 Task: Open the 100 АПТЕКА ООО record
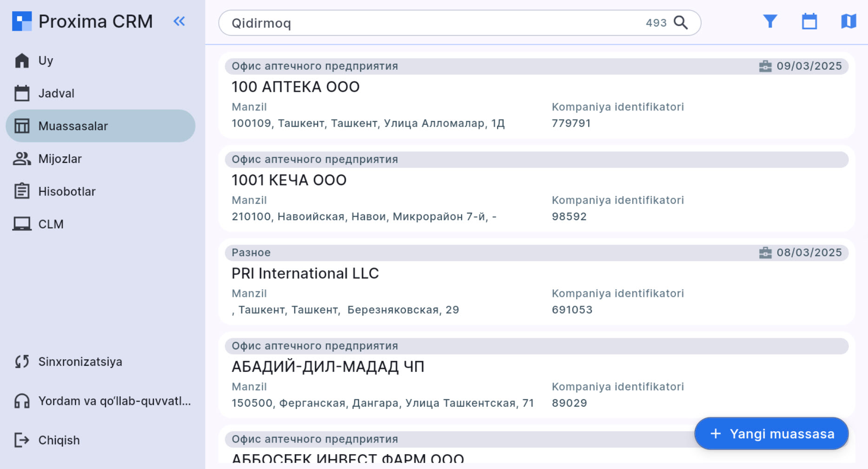[x=296, y=87]
